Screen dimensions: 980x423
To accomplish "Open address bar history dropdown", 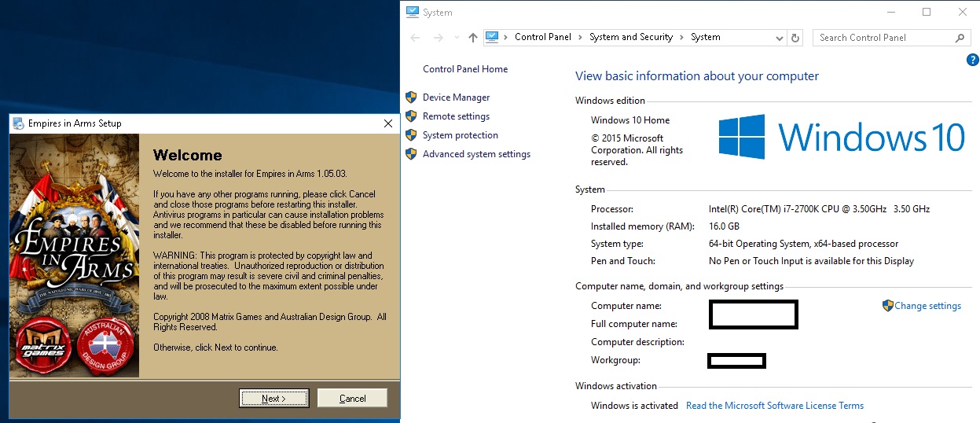I will tap(780, 38).
